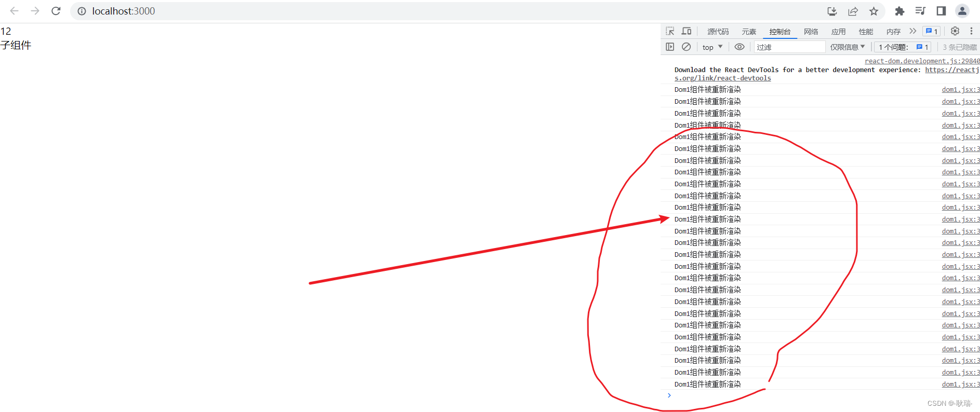Toggle device toolbar emulation
980x412 pixels.
point(687,31)
